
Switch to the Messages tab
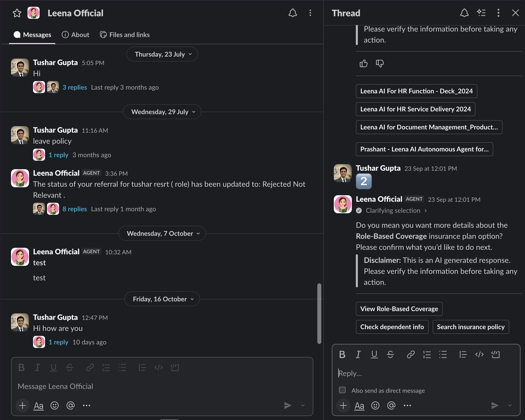(32, 35)
